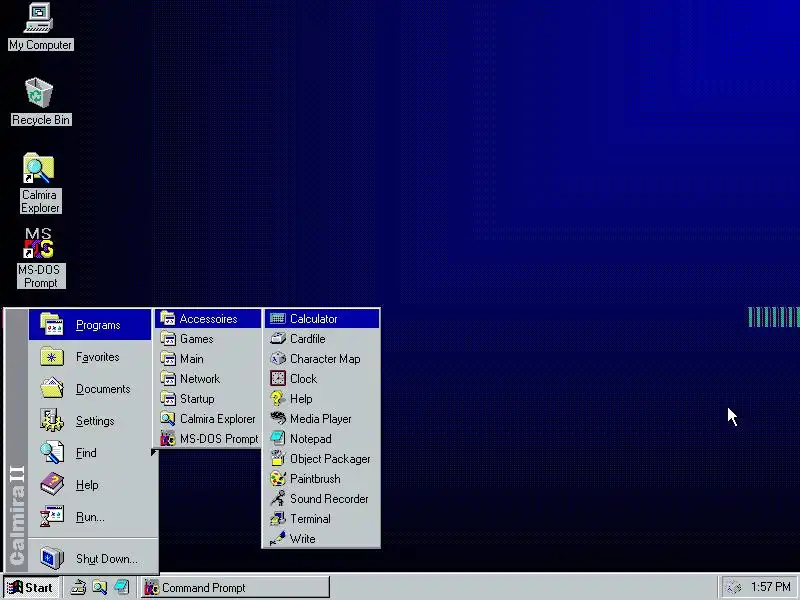Expand the Startup program group

[208, 398]
